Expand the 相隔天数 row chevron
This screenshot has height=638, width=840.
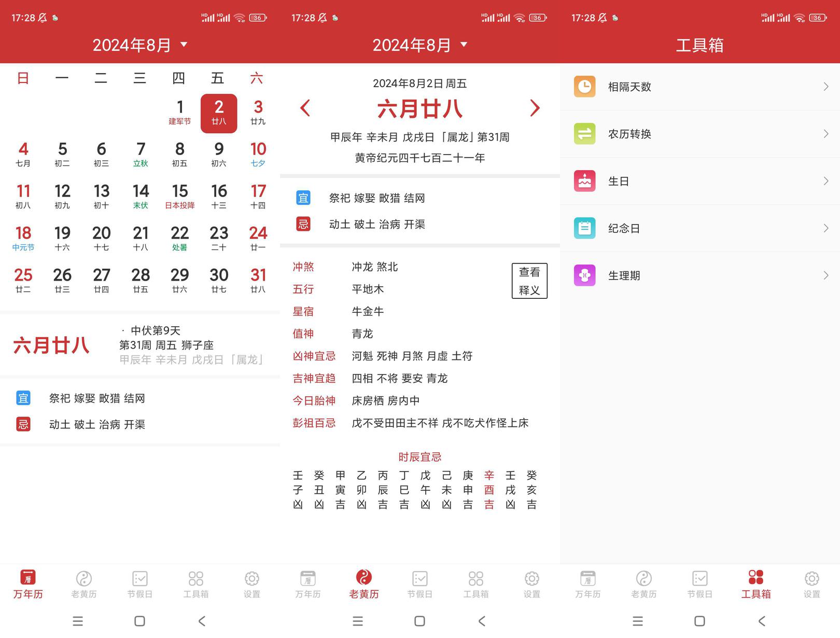coord(826,87)
